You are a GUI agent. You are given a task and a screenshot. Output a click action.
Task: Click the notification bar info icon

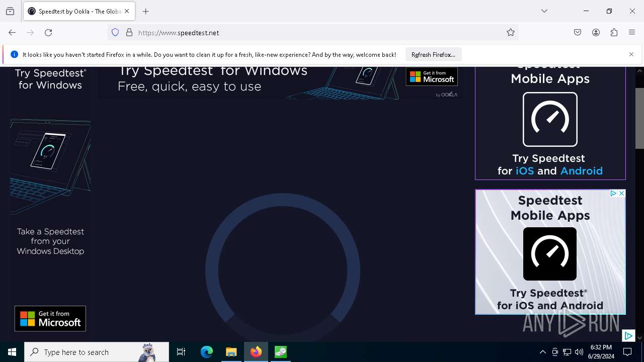15,54
